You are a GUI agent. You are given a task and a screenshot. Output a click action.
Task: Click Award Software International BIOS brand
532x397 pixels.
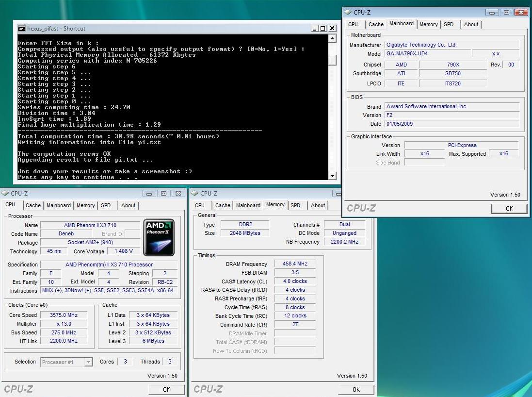(452, 107)
